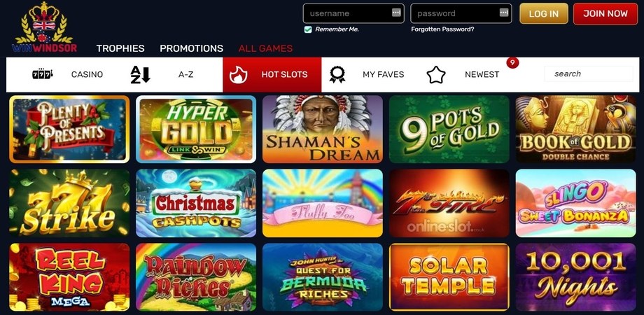This screenshot has height=315, width=644.
Task: Click the slot machine 777 Casino icon
Action: (x=42, y=74)
